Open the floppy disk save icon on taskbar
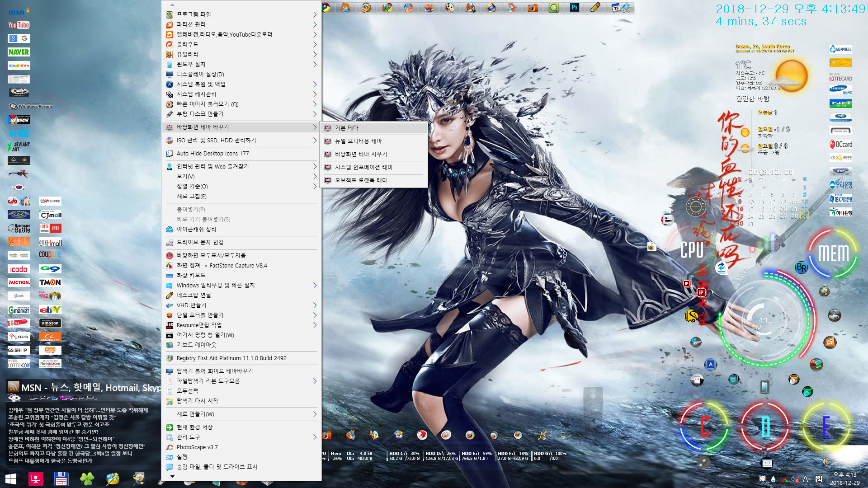Viewport: 868px width, 488px height. click(x=61, y=479)
